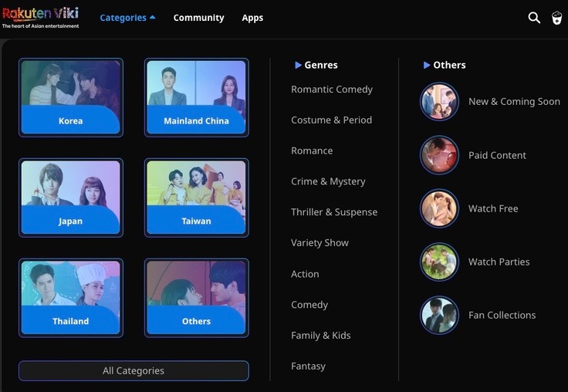568x392 pixels.
Task: Open the Paid Content link
Action: click(497, 155)
